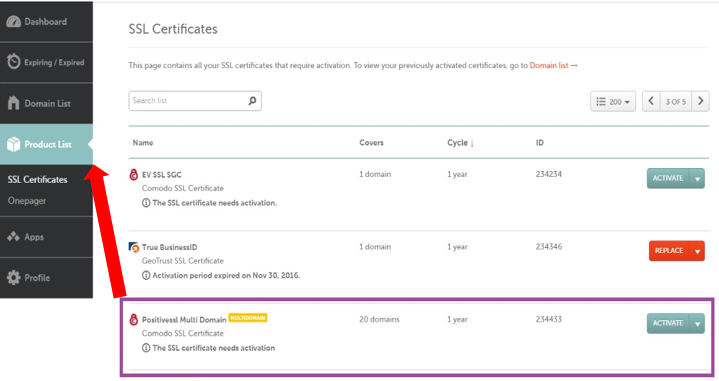Click certificate ID 234346
The height and width of the screenshot is (381, 719).
[548, 247]
